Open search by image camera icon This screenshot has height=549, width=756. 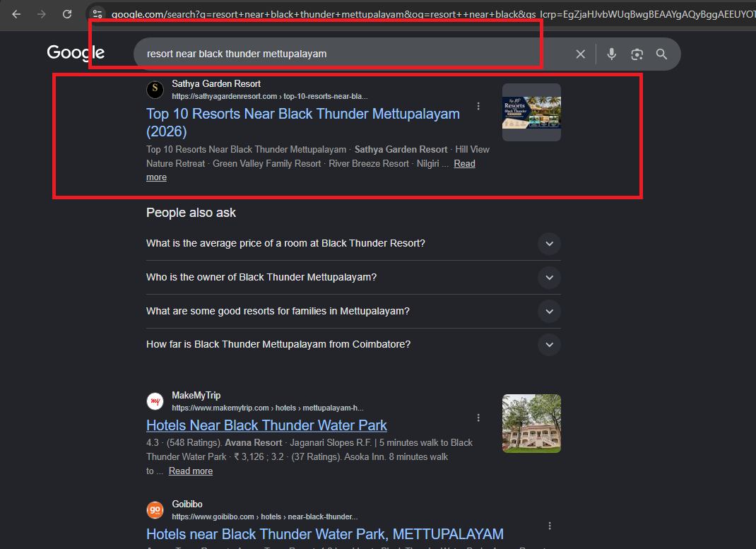click(x=637, y=54)
